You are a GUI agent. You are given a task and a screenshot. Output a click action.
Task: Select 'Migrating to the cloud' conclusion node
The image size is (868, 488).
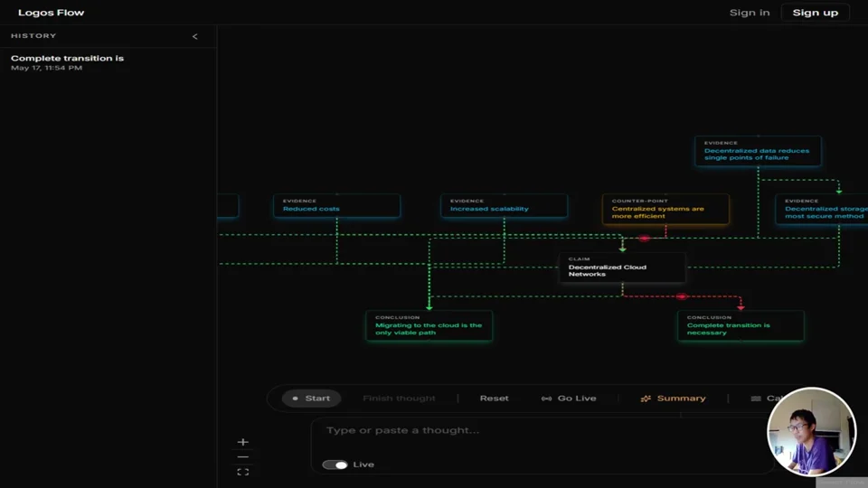coord(429,326)
